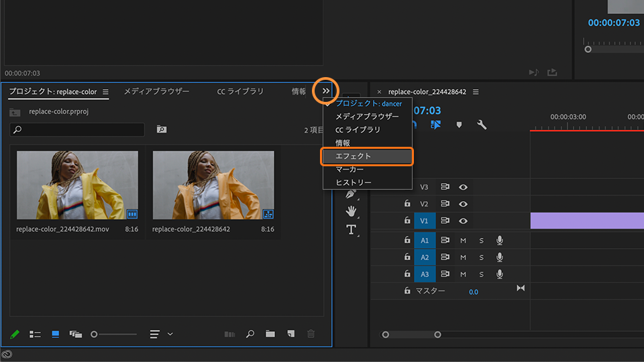Open the panel overflow chevron menu
Viewport: 644px width, 362px height.
point(325,91)
